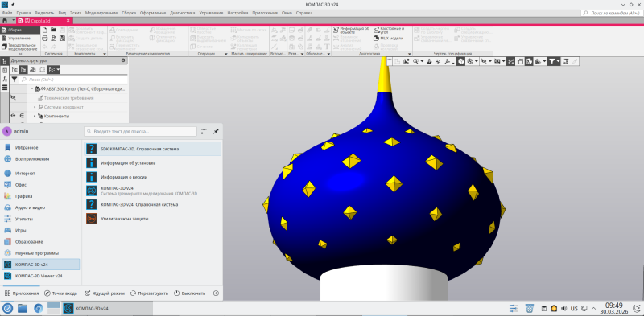Click the launcher search field
The image size is (644, 316).
(x=140, y=131)
